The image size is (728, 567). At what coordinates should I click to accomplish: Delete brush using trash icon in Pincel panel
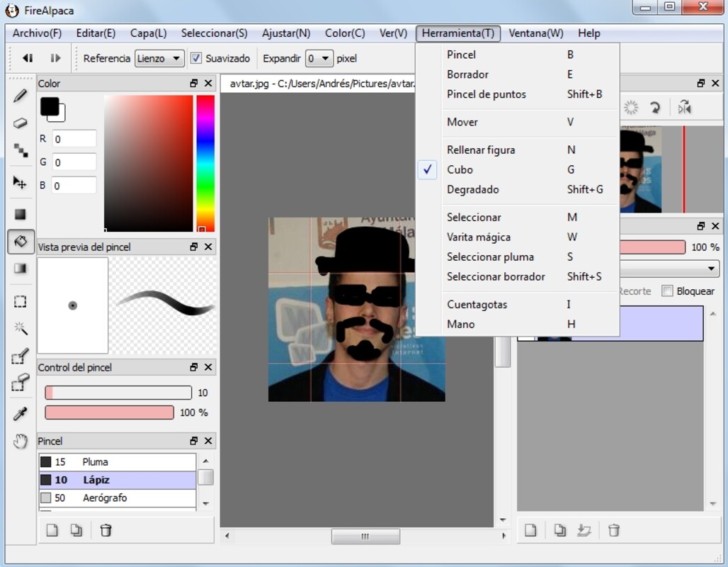[x=106, y=530]
